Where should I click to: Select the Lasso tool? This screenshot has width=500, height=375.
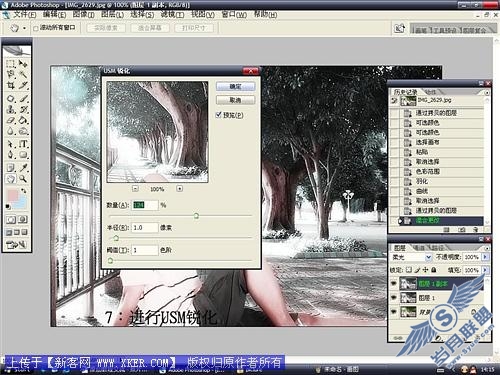pos(11,74)
